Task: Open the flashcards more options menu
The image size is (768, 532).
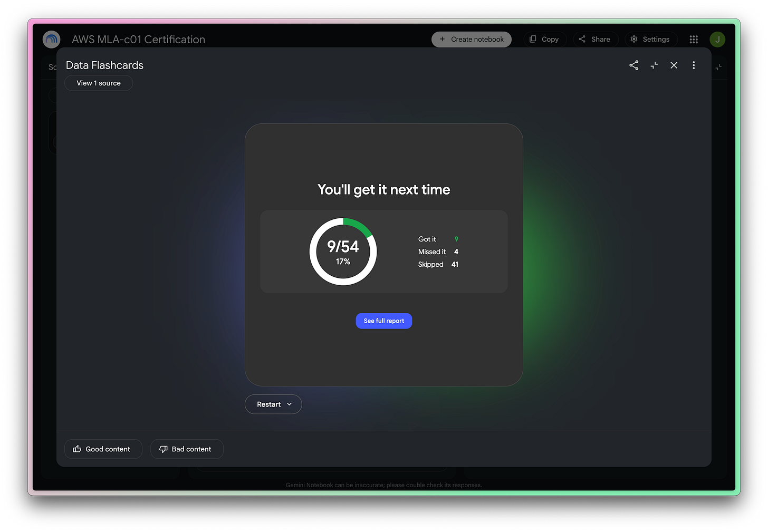Action: tap(694, 65)
